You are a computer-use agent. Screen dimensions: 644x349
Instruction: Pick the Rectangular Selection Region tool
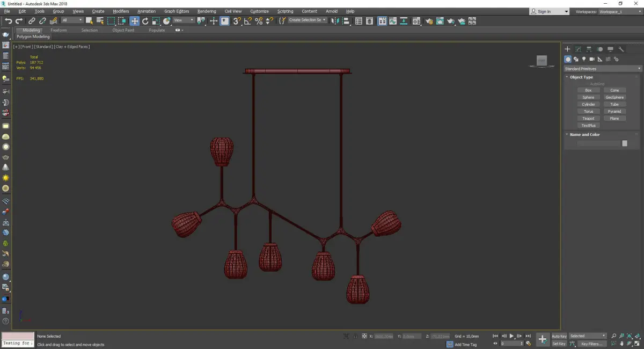pyautogui.click(x=111, y=21)
